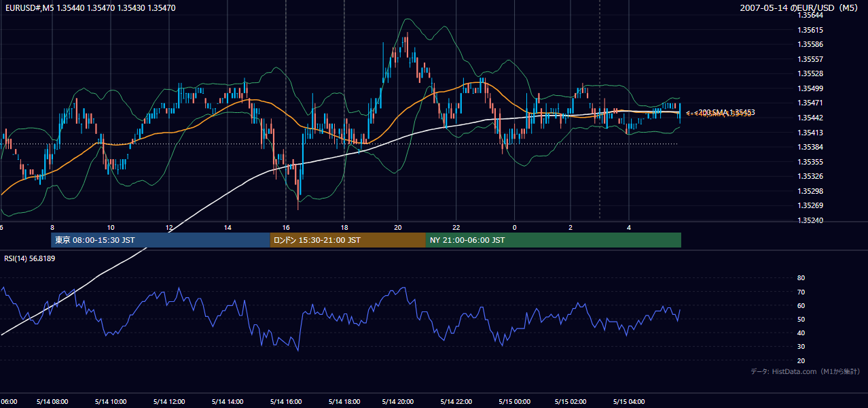Click hour label 2 under the price chart
868x408 pixels.
click(571, 227)
